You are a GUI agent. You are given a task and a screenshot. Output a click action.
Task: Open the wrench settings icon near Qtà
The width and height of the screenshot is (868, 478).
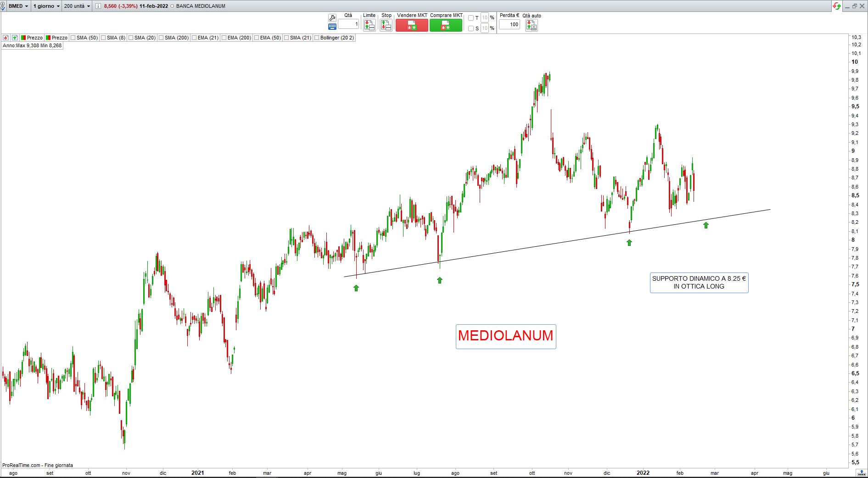click(x=332, y=17)
